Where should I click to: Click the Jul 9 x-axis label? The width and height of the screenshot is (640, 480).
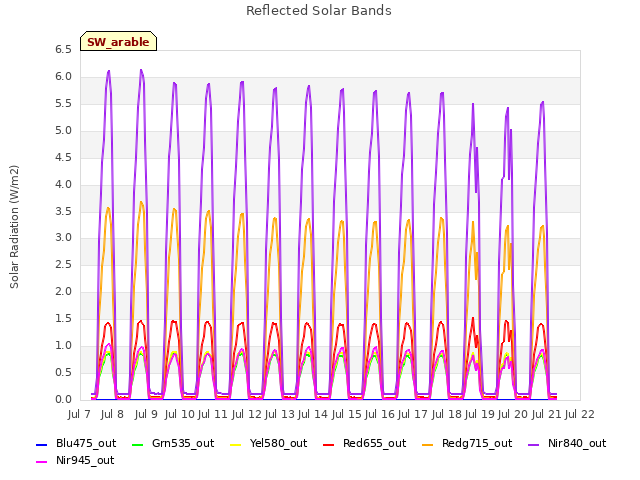[x=146, y=414]
